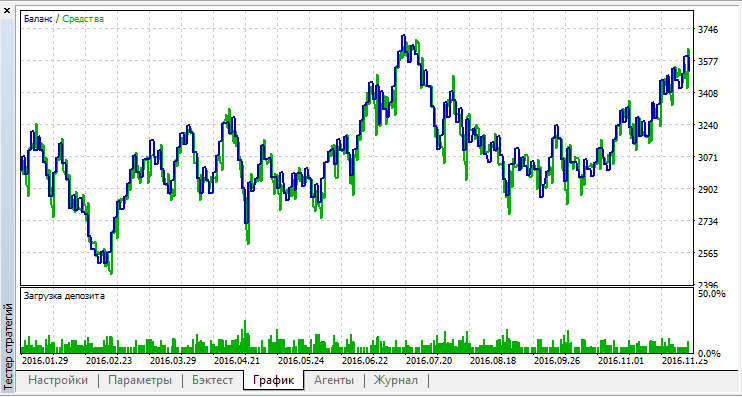Click the 3746 axis value
This screenshot has width=742, height=397.
pyautogui.click(x=708, y=30)
